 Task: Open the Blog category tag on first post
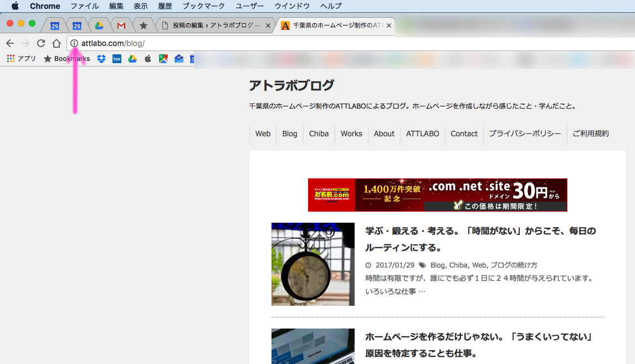(x=437, y=265)
